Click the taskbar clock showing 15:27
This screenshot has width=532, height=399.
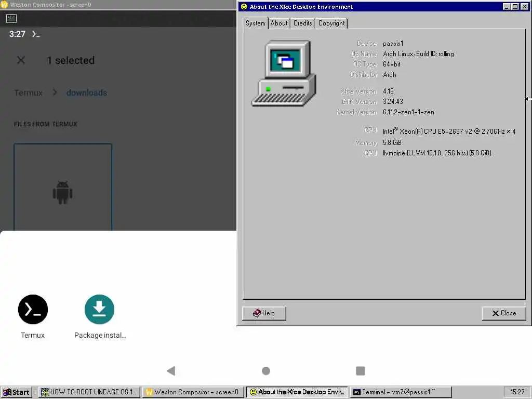tap(517, 392)
